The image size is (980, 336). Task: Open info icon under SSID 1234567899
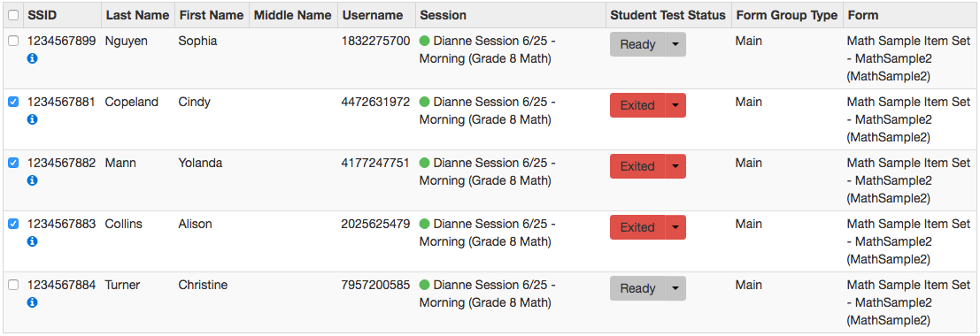click(x=33, y=58)
